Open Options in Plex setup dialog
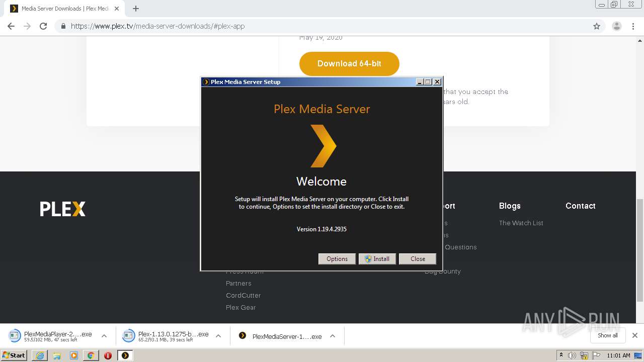Image resolution: width=644 pixels, height=362 pixels. pyautogui.click(x=337, y=259)
